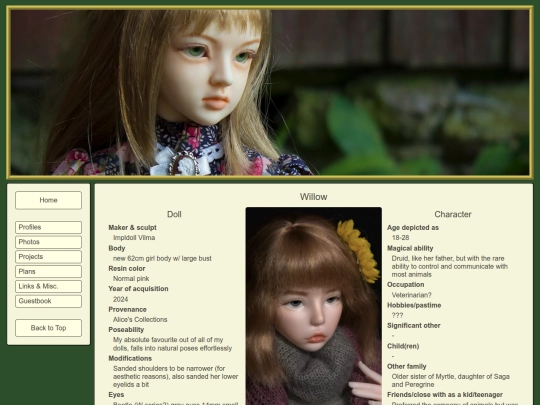The image size is (540, 405).
Task: Click the Willow page title
Action: point(313,197)
